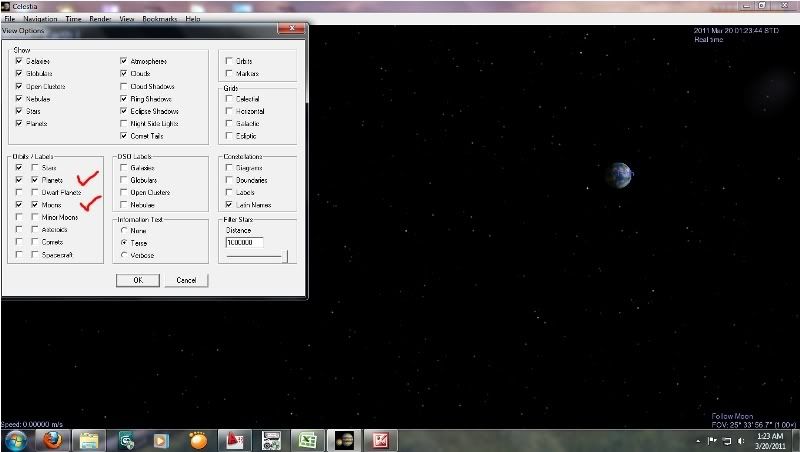Open the Navigation menu
The image size is (800, 452).
[40, 18]
